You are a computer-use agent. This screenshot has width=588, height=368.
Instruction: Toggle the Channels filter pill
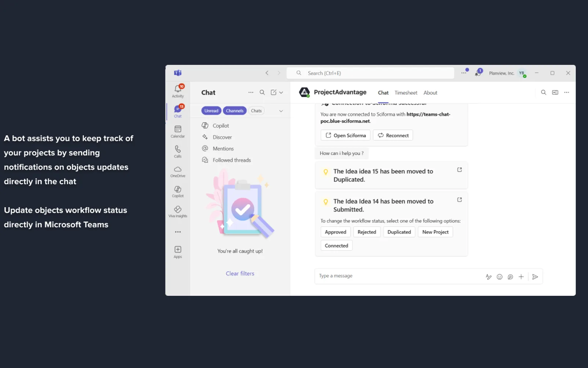click(234, 111)
